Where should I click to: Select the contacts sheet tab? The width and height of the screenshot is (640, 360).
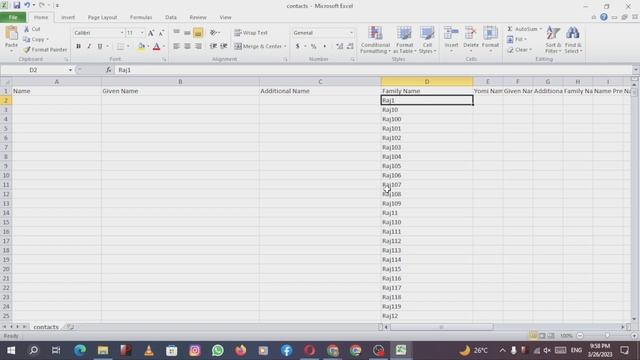[x=46, y=327]
